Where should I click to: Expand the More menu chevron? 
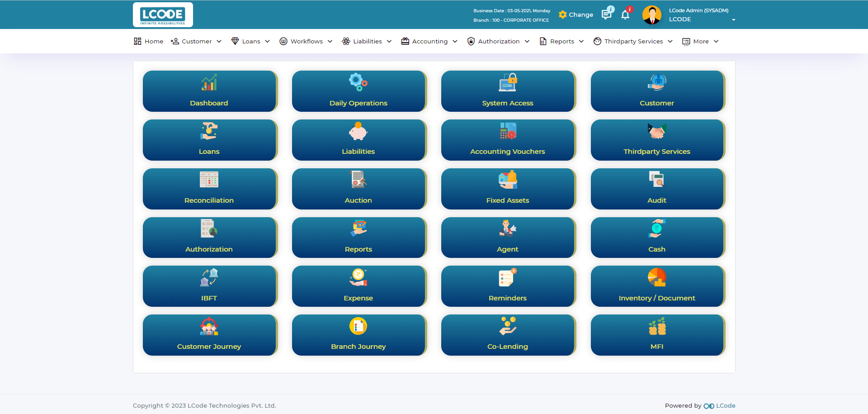click(716, 41)
